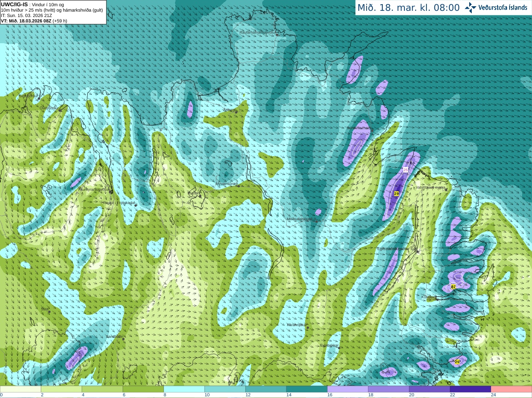Click the 10m hviður > 25 m/s description line

52,10
